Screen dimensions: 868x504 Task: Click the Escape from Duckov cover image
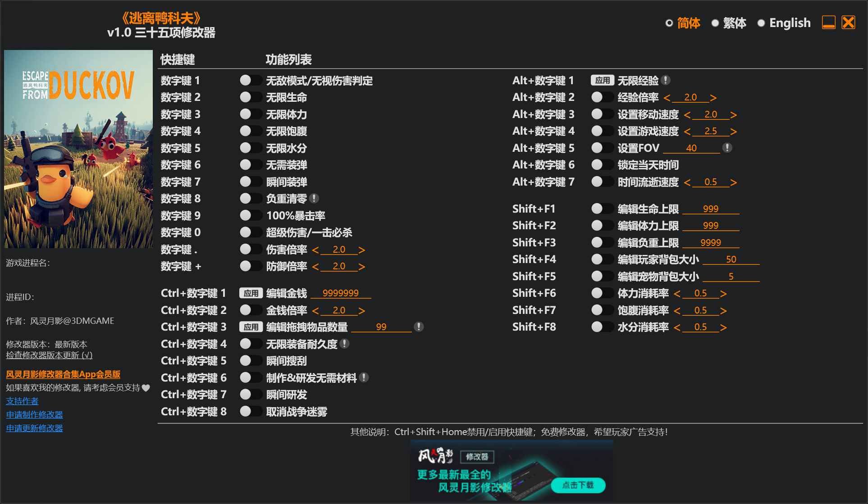[78, 149]
